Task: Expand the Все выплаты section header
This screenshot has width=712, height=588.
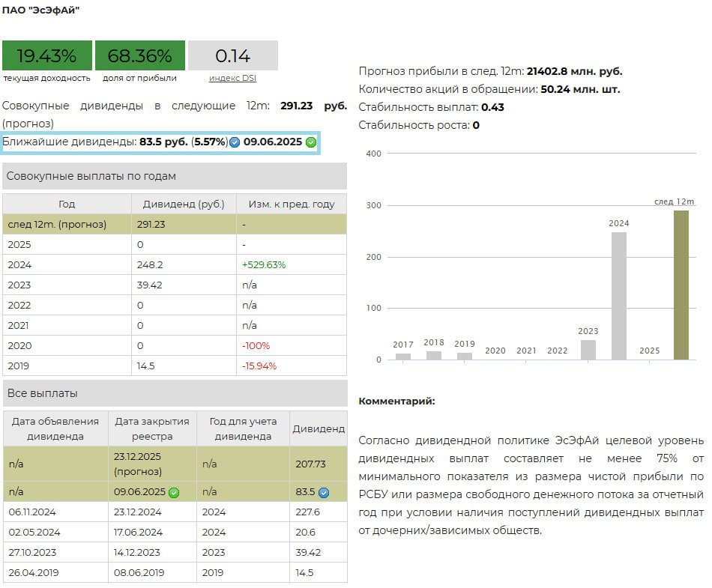Action: point(175,393)
